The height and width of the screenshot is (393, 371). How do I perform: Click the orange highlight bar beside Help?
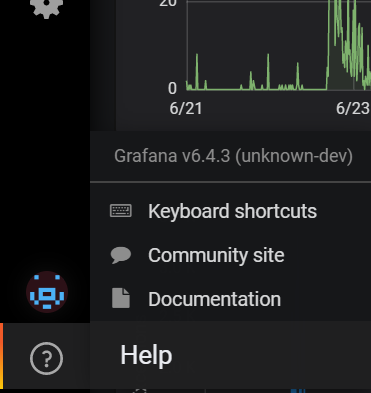(x=1, y=356)
